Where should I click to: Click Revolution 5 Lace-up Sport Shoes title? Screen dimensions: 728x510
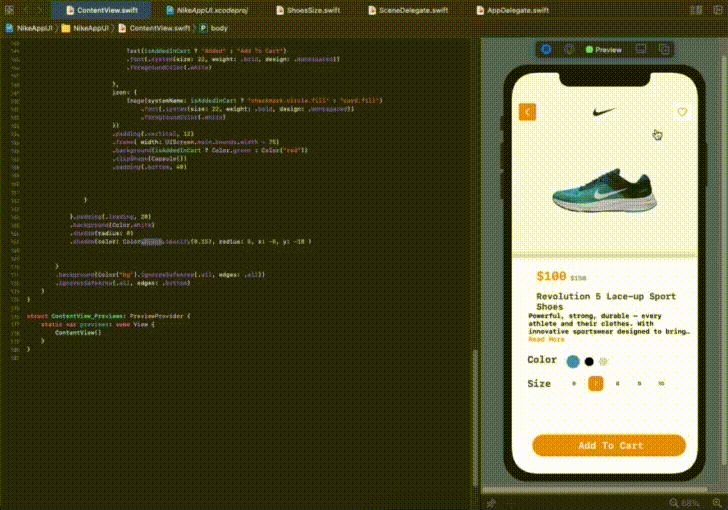click(606, 301)
